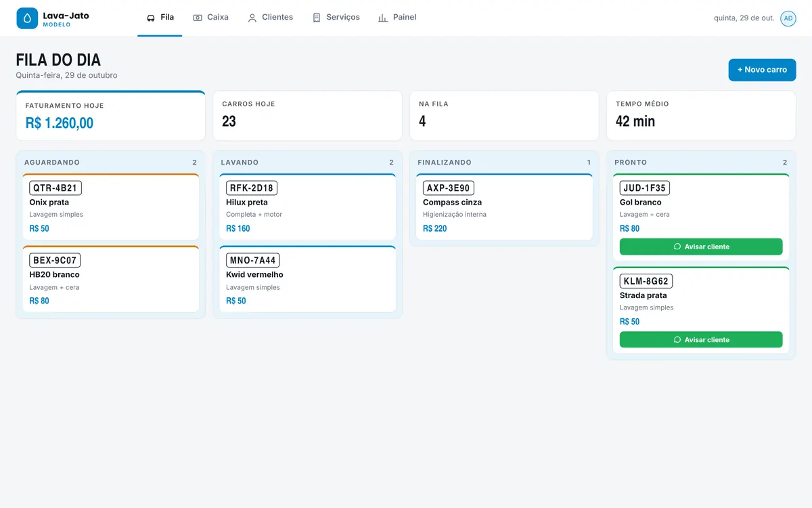Click the Tempo Médio value 42 min
This screenshot has width=812, height=508.
click(x=635, y=121)
